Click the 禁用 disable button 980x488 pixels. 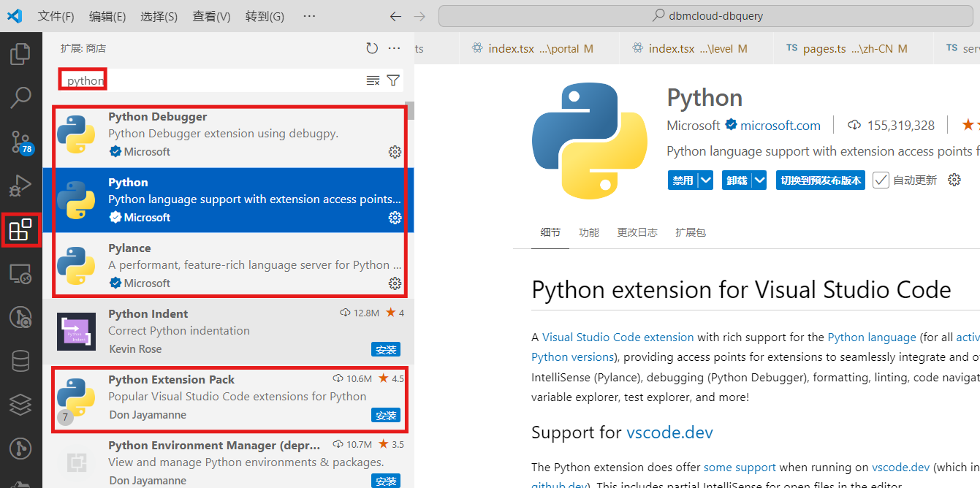coord(683,180)
